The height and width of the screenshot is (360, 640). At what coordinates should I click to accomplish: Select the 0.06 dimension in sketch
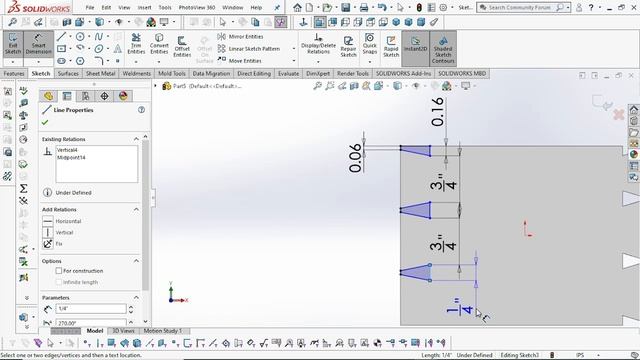pos(356,158)
